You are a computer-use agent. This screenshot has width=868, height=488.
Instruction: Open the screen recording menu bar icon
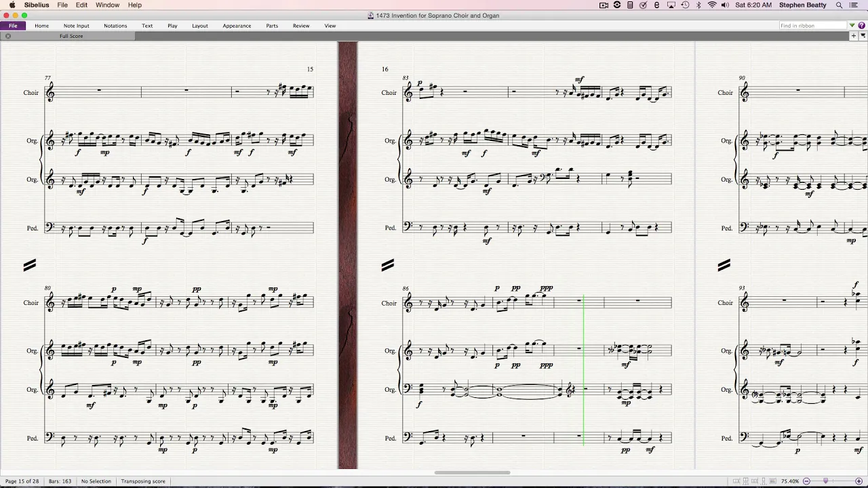click(604, 5)
